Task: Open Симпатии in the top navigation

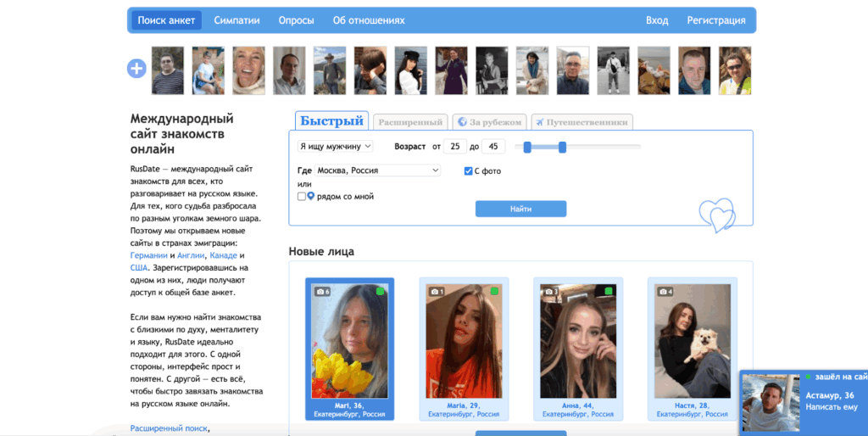Action: tap(236, 20)
